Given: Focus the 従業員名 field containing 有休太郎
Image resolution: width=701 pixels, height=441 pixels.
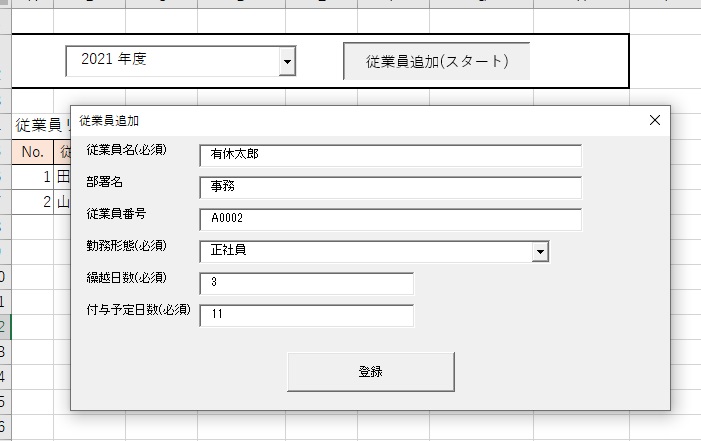Looking at the screenshot, I should coord(390,155).
